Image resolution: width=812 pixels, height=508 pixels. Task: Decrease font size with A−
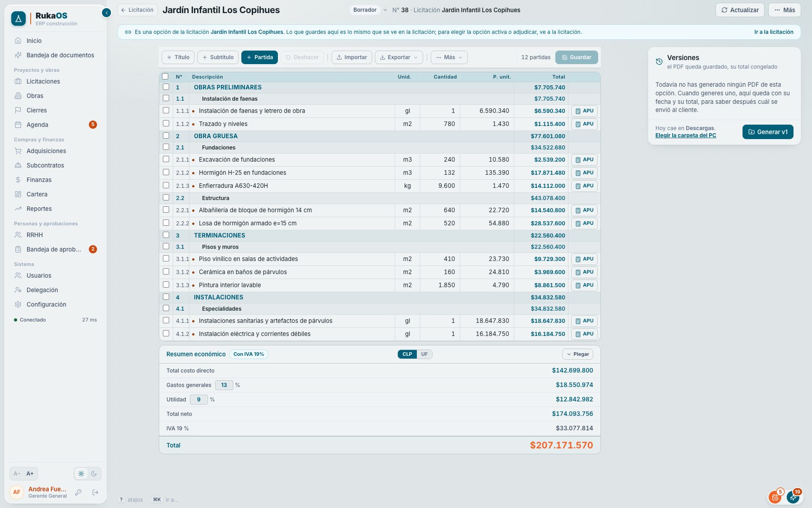[17, 474]
